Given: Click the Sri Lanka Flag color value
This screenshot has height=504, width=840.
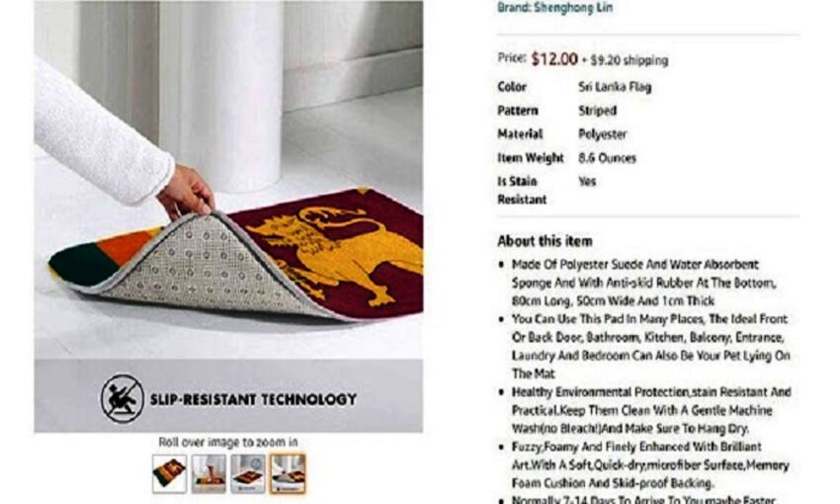Looking at the screenshot, I should [615, 87].
